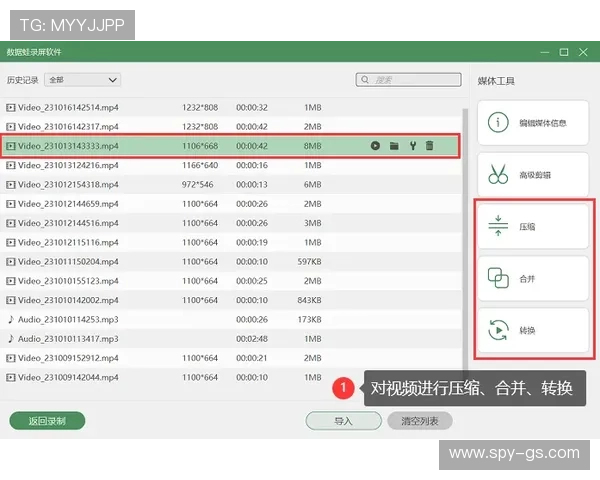Screen dimensions: 600x480
Task: Play the selected Video_231013143333.mp4 recording
Action: [x=375, y=146]
